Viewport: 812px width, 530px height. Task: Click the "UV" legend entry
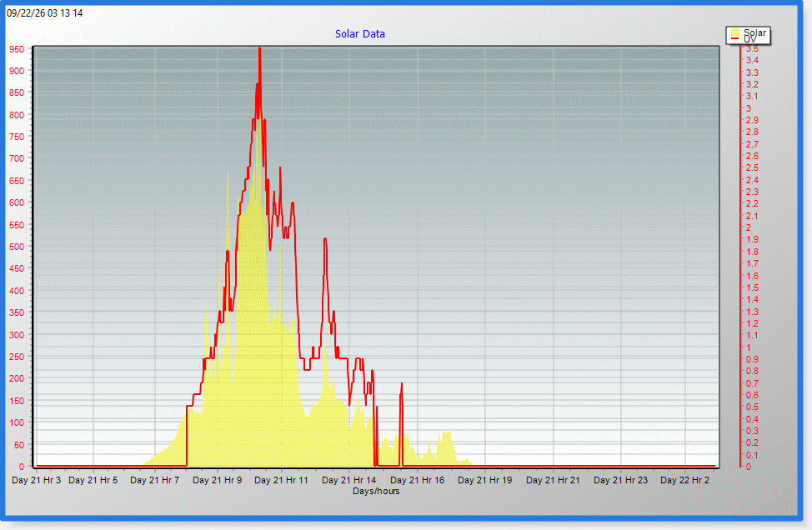coord(749,39)
